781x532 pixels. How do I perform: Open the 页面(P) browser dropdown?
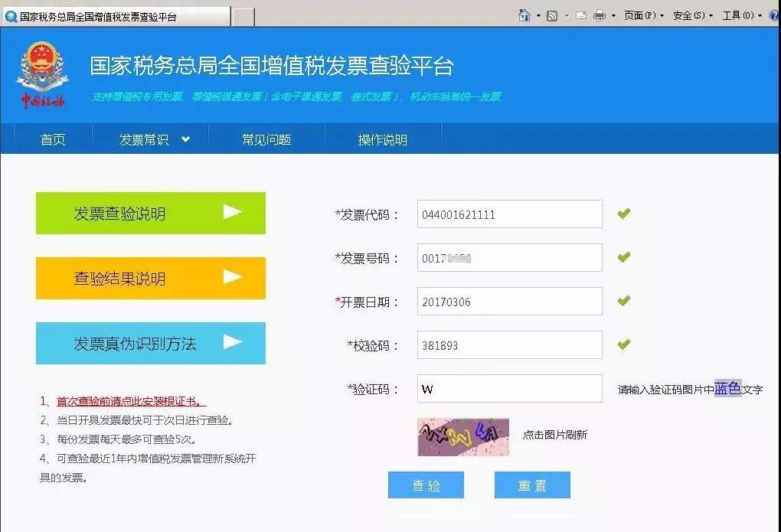pyautogui.click(x=642, y=14)
